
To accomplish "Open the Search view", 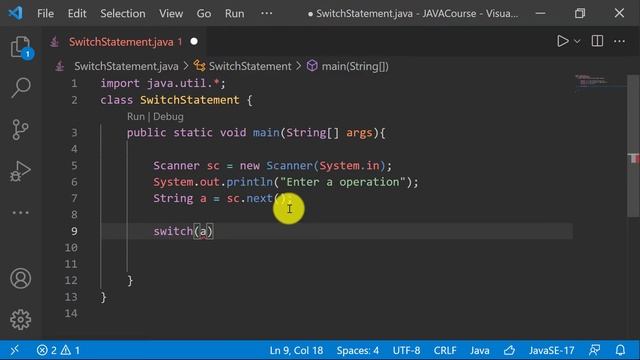I will pos(20,87).
